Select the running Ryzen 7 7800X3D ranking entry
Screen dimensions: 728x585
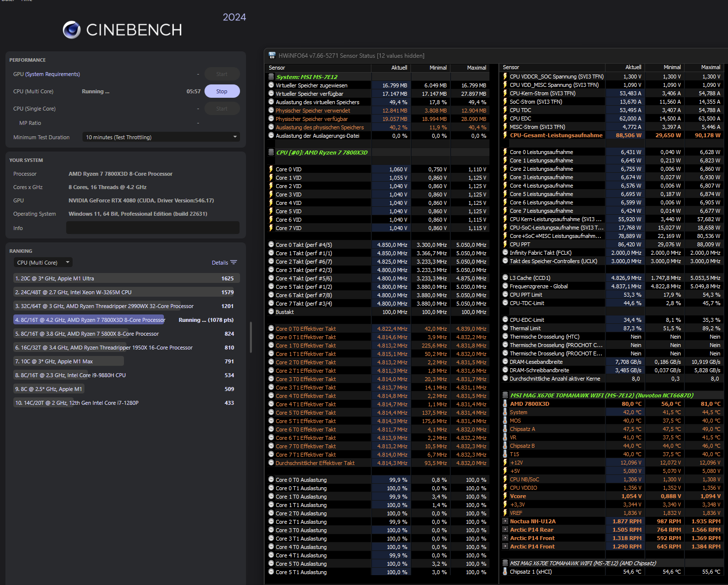[x=126, y=320]
